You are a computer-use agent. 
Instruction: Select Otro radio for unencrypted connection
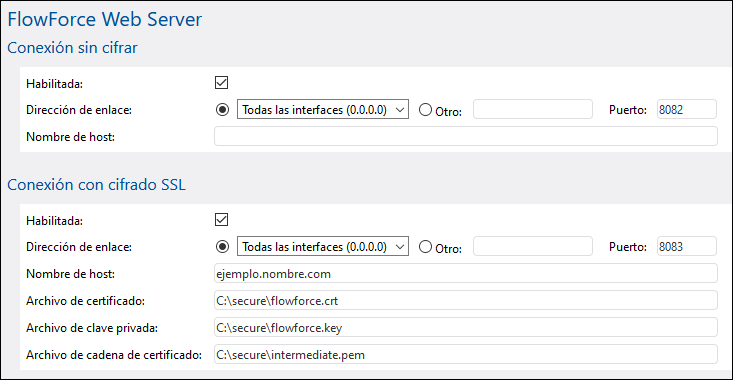pyautogui.click(x=425, y=109)
